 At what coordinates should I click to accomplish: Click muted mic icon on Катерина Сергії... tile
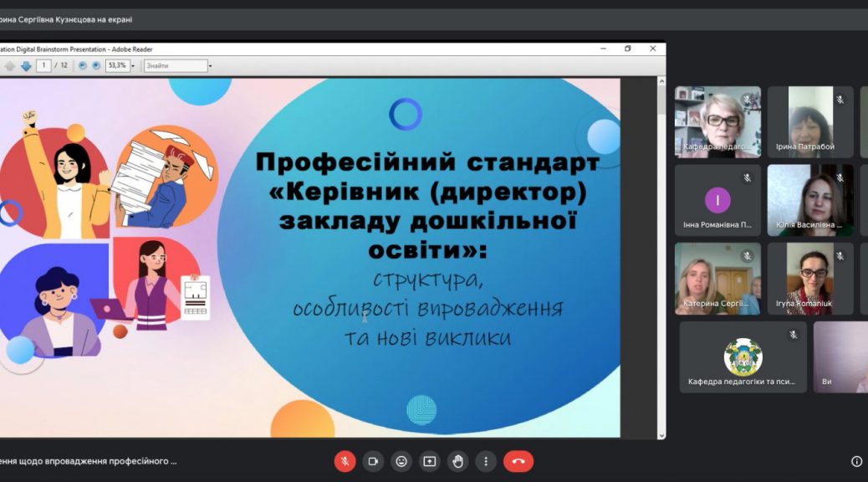[x=748, y=256]
